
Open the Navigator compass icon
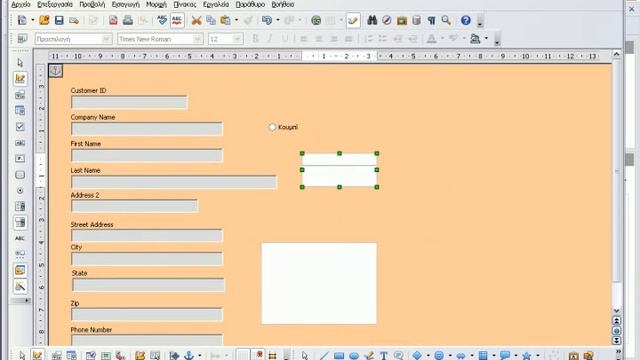click(x=387, y=20)
